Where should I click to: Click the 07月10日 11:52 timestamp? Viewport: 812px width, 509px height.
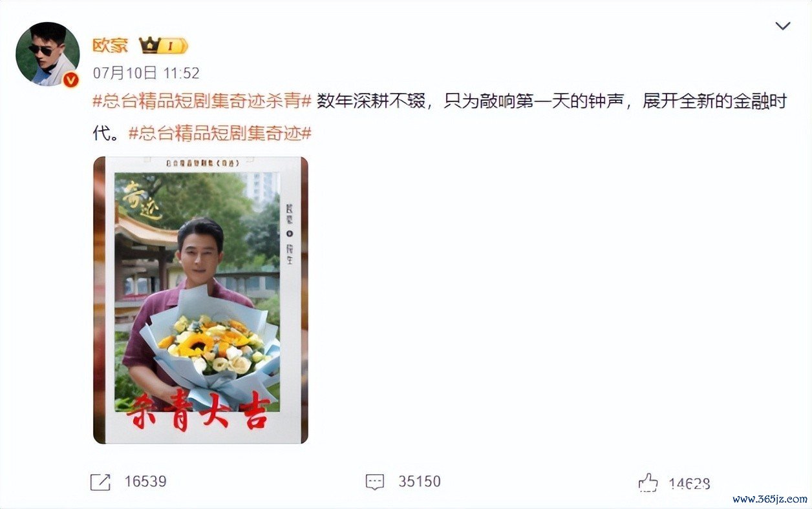coord(147,72)
